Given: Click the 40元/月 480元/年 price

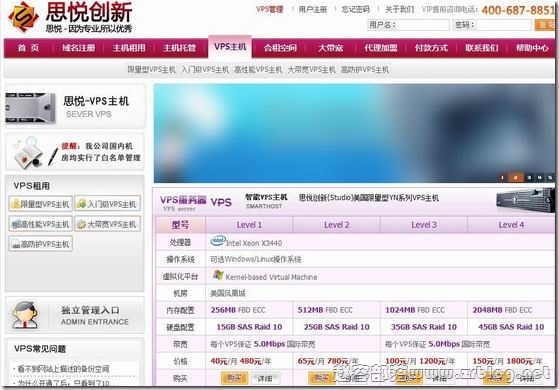Looking at the screenshot, I should [241, 361].
